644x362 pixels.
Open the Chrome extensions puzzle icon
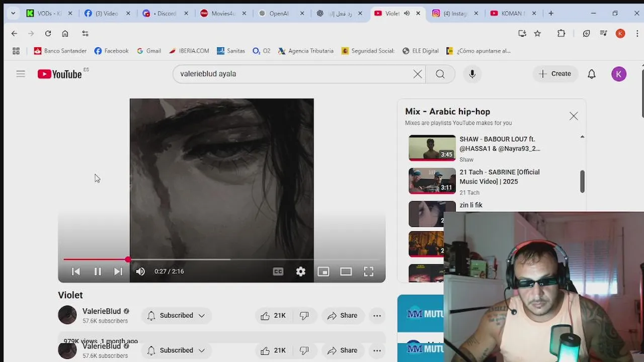(561, 33)
